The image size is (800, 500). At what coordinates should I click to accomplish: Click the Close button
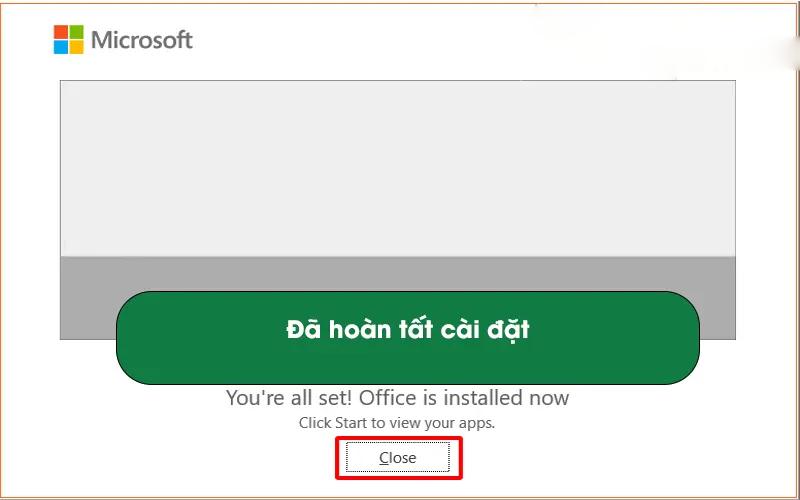click(x=397, y=458)
